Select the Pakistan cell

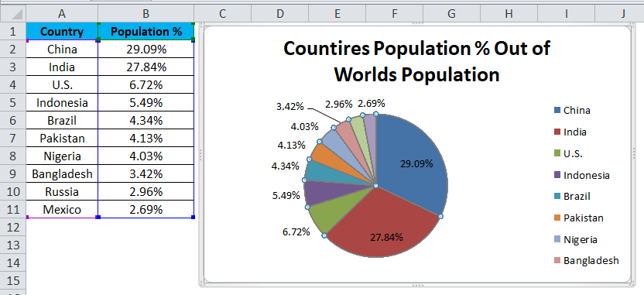coord(62,139)
